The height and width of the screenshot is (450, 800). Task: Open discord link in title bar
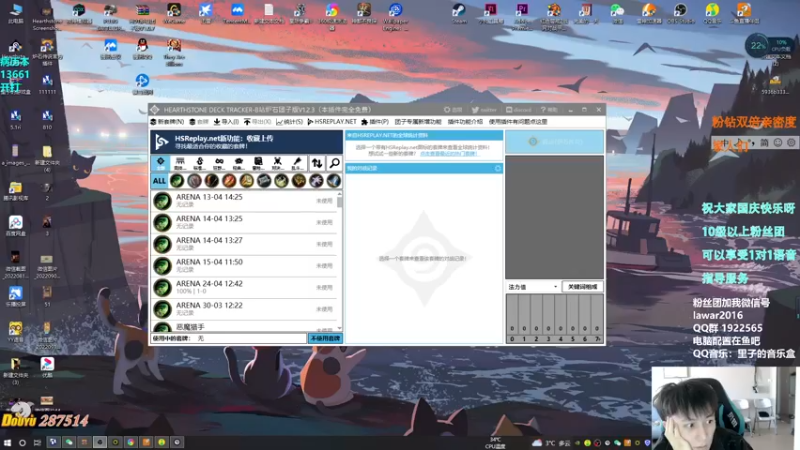[518, 110]
